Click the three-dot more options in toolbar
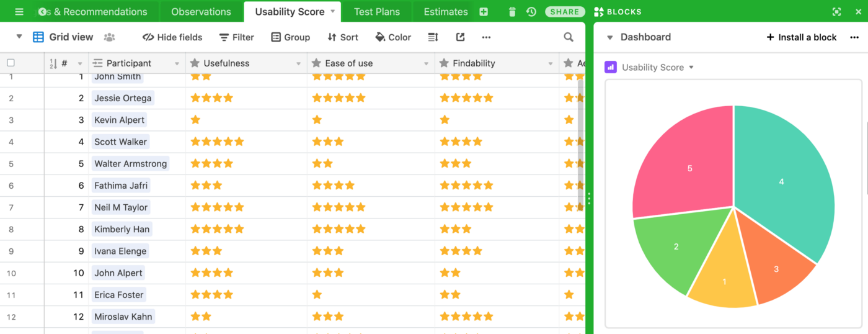The width and height of the screenshot is (868, 334). coord(486,37)
